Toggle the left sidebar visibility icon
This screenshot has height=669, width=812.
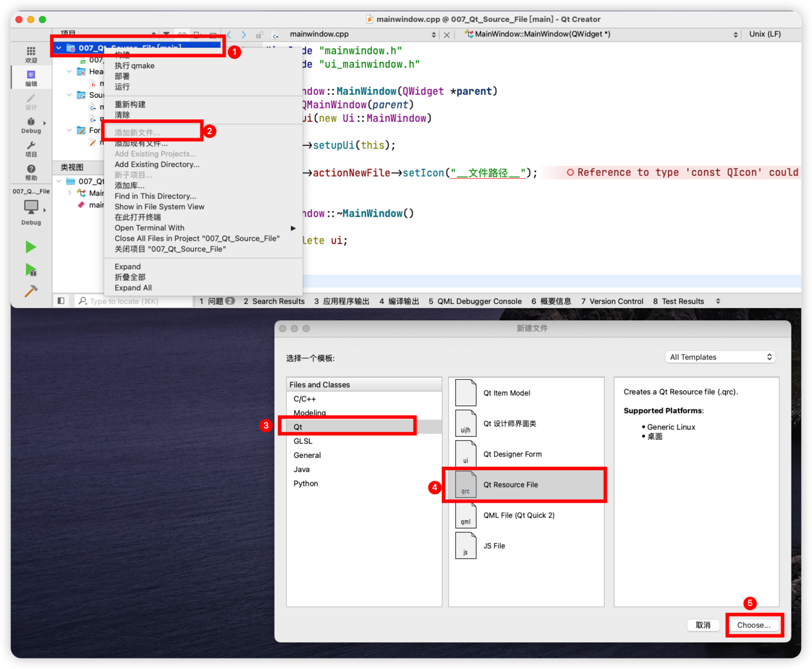61,301
